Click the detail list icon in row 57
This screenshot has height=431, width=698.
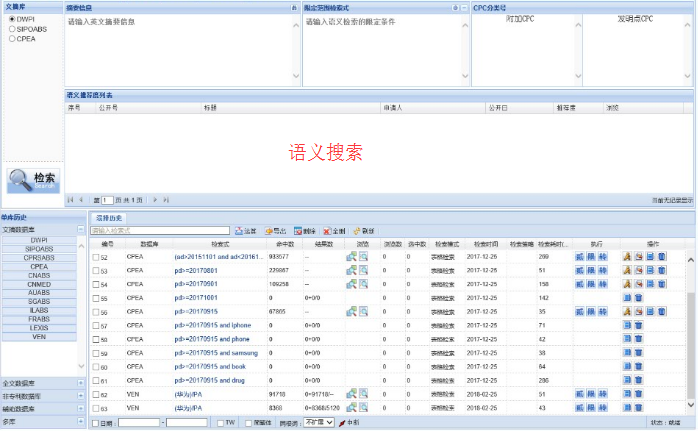[627, 326]
